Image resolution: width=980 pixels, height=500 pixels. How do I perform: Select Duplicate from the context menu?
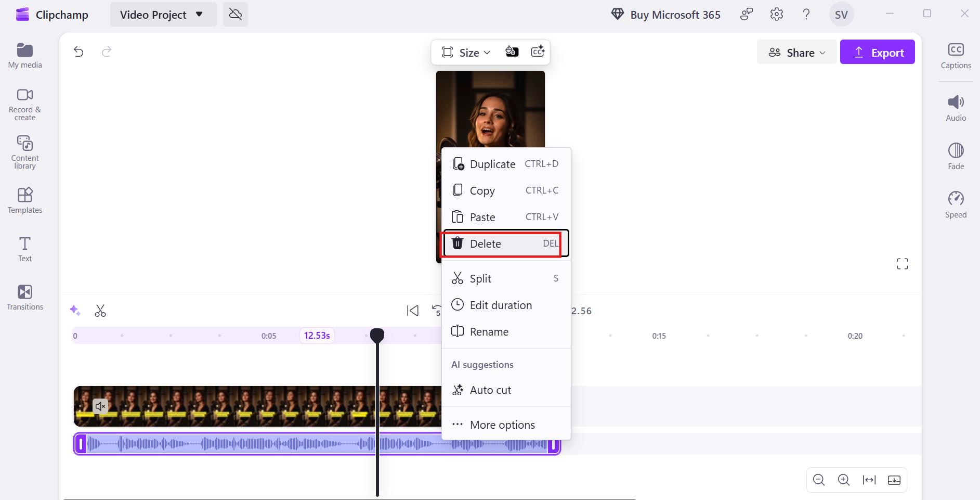tap(505, 164)
